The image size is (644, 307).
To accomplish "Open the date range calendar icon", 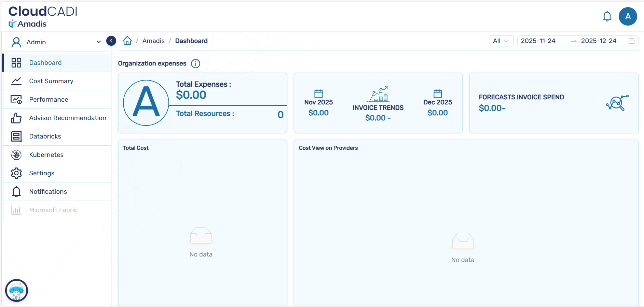I will (631, 41).
